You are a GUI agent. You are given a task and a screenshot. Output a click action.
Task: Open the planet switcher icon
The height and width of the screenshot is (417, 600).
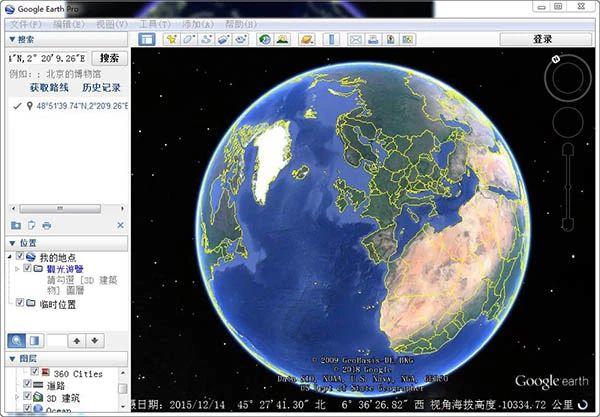click(307, 39)
